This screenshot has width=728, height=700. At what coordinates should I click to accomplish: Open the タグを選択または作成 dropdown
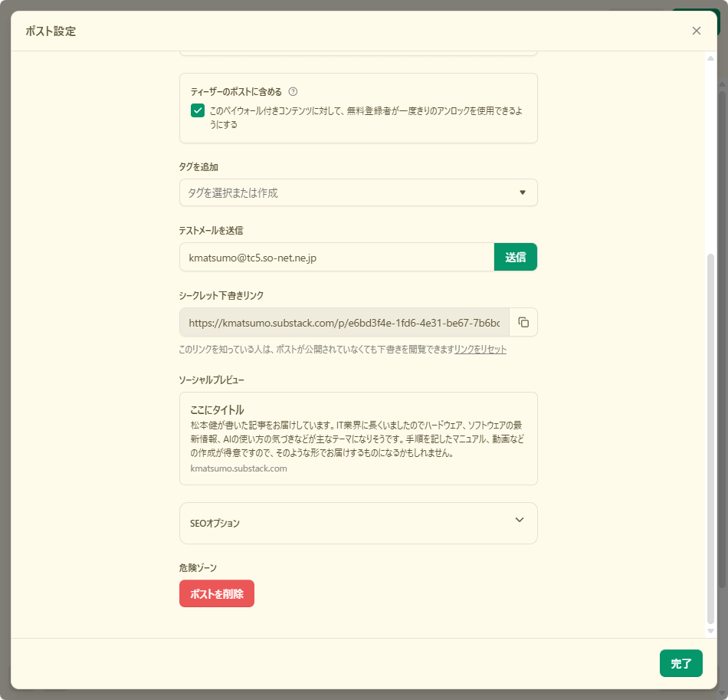[x=358, y=192]
